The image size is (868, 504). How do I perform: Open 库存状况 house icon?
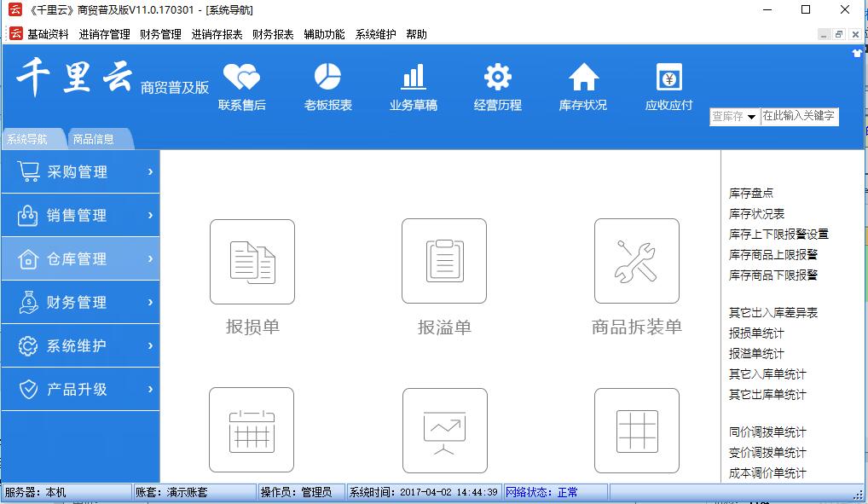(x=583, y=77)
